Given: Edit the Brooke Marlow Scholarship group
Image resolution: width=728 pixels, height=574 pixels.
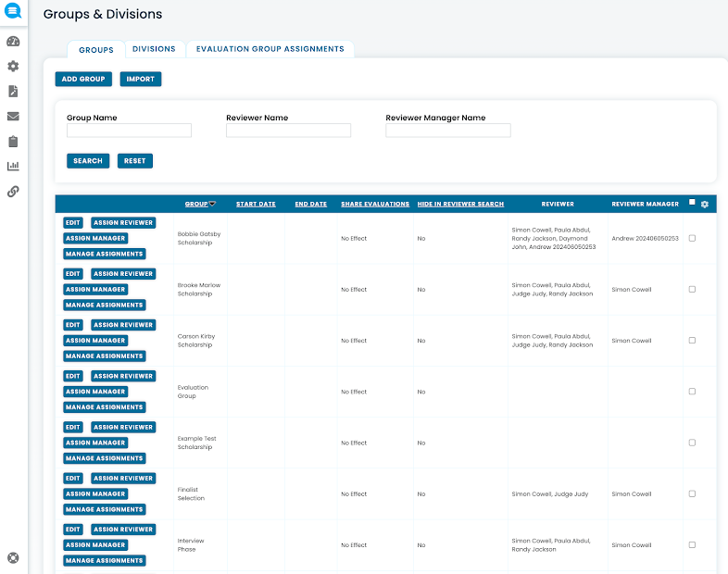Looking at the screenshot, I should point(73,274).
